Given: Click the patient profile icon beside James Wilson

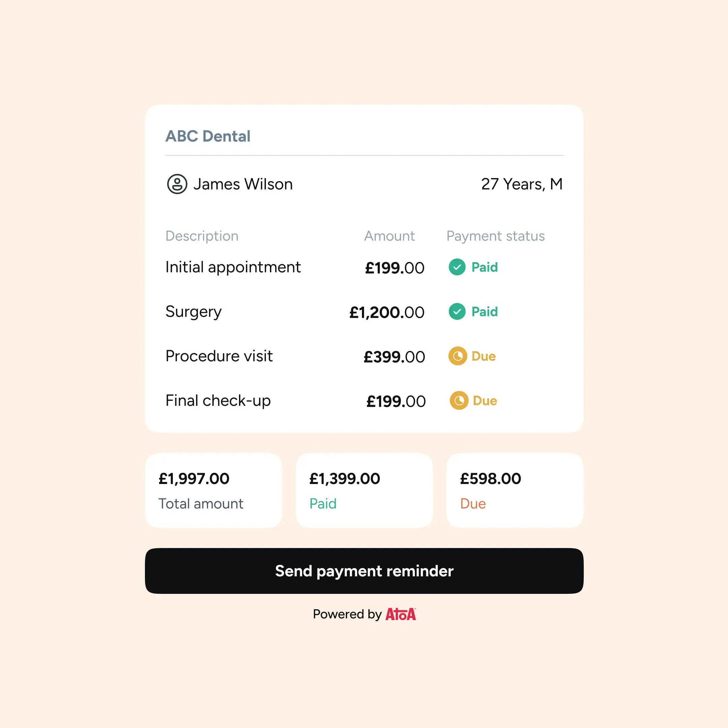Looking at the screenshot, I should point(177,184).
